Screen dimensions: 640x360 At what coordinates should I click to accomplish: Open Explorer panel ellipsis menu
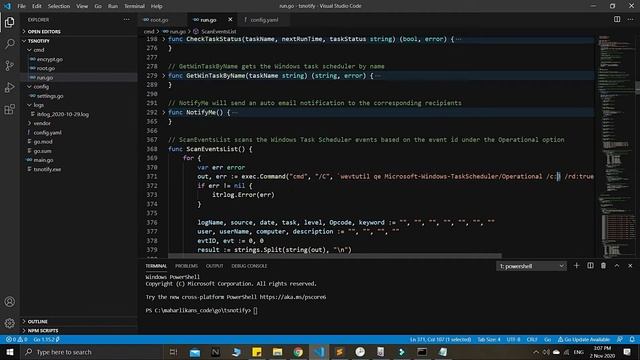click(127, 19)
